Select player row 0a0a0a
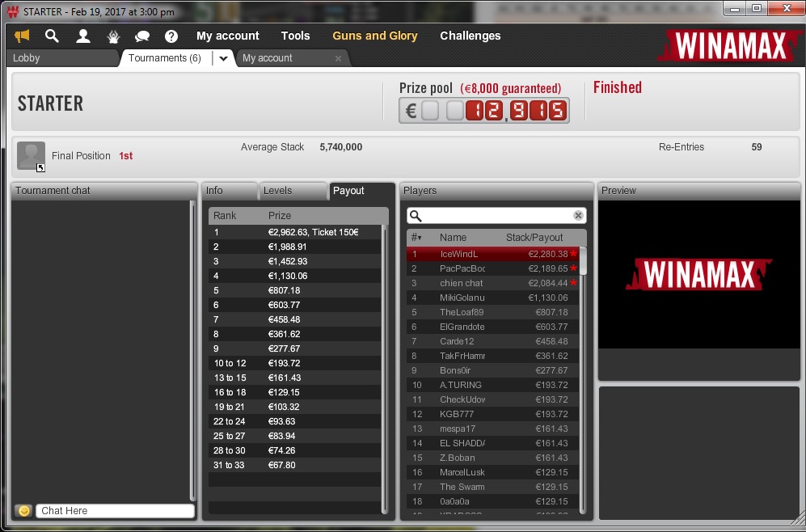The width and height of the screenshot is (806, 532). (x=493, y=501)
